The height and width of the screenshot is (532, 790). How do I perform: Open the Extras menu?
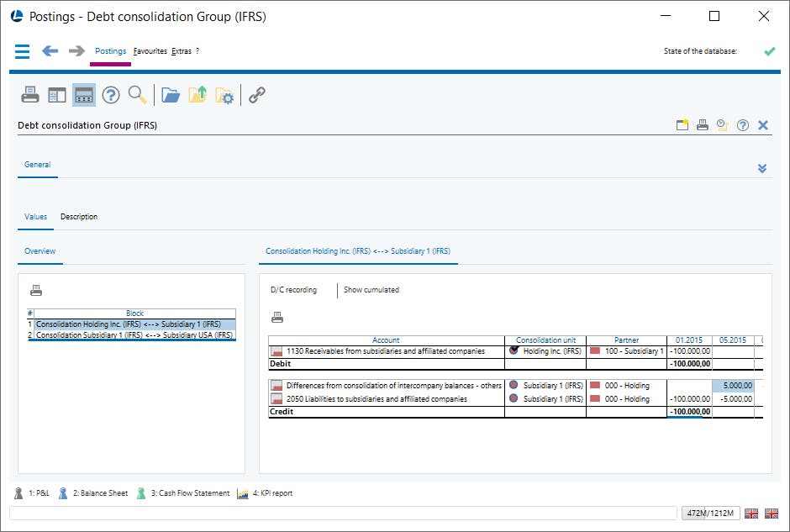pyautogui.click(x=181, y=51)
